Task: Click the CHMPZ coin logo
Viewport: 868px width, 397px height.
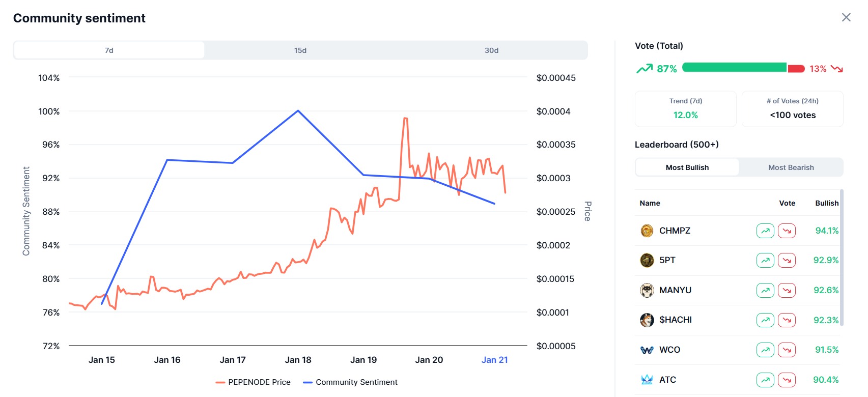Action: [x=647, y=231]
